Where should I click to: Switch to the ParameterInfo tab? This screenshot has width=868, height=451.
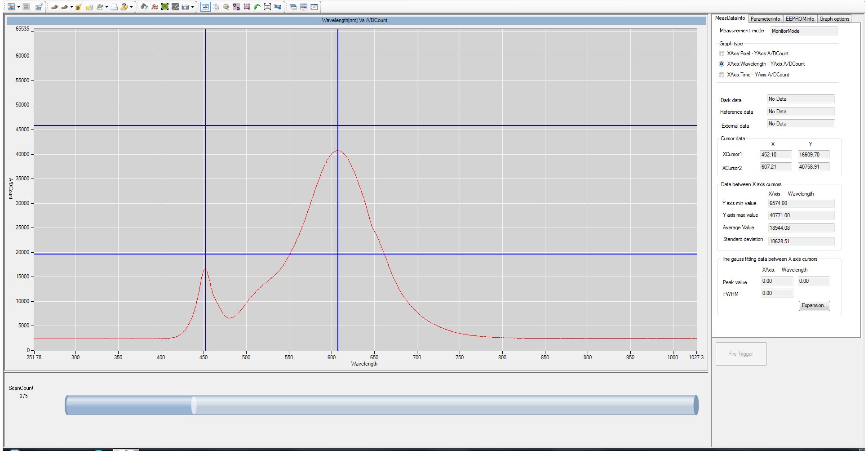point(765,19)
